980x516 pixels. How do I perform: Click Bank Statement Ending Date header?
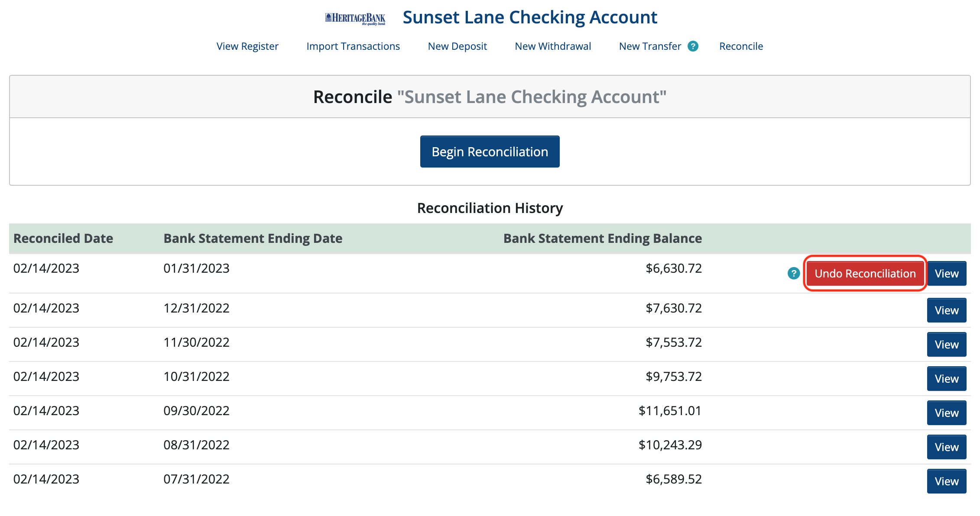coord(253,239)
